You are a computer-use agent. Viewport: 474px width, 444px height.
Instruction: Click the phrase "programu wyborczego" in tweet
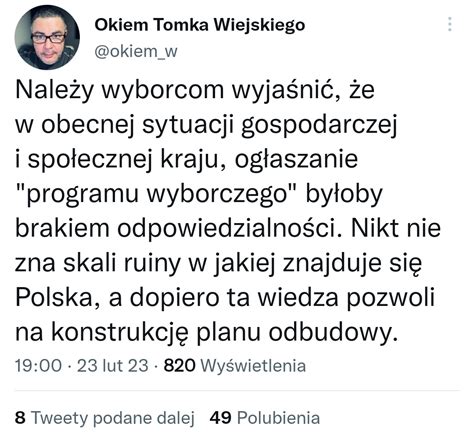(157, 195)
